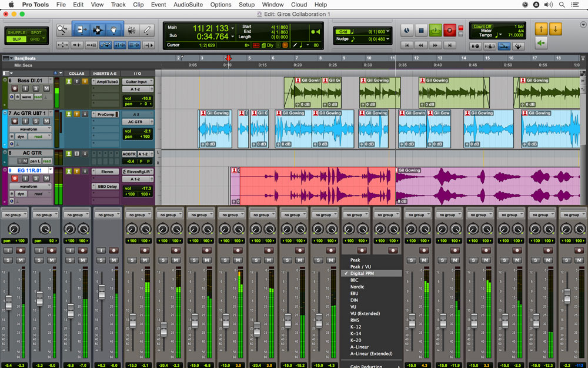Click the Online clock button in transport

point(407,30)
